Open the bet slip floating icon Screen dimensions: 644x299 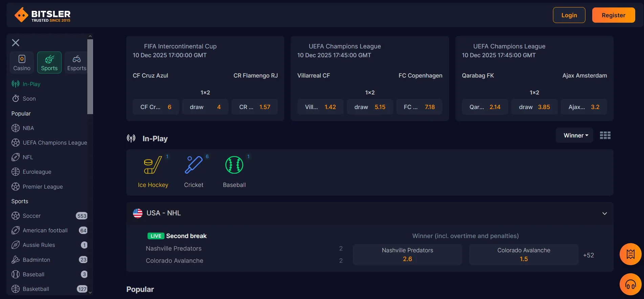(630, 254)
